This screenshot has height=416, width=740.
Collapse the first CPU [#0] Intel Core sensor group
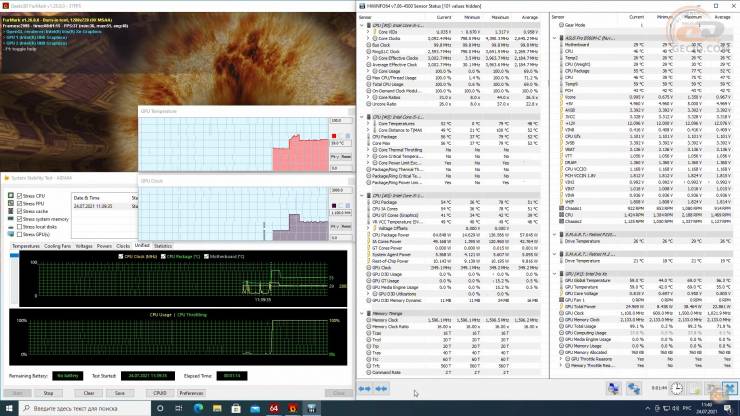pos(362,25)
